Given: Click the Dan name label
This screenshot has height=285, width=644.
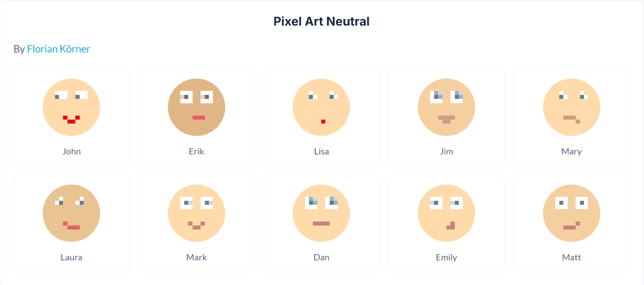Looking at the screenshot, I should pyautogui.click(x=321, y=258).
